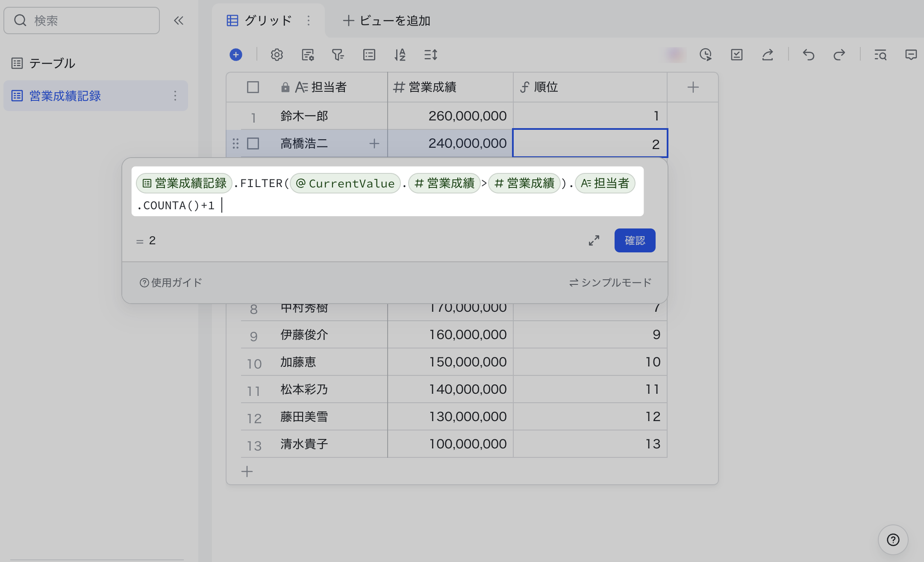Toggle the select-all header checkbox
The height and width of the screenshot is (562, 924).
point(253,87)
